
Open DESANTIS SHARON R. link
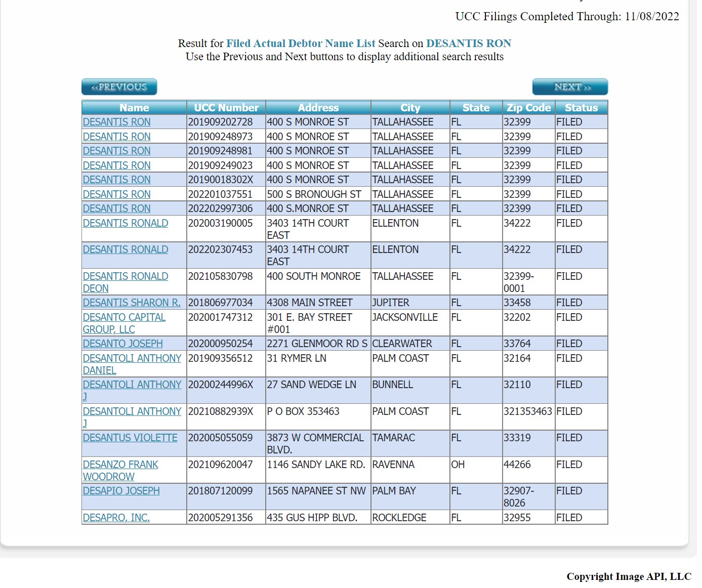click(132, 303)
